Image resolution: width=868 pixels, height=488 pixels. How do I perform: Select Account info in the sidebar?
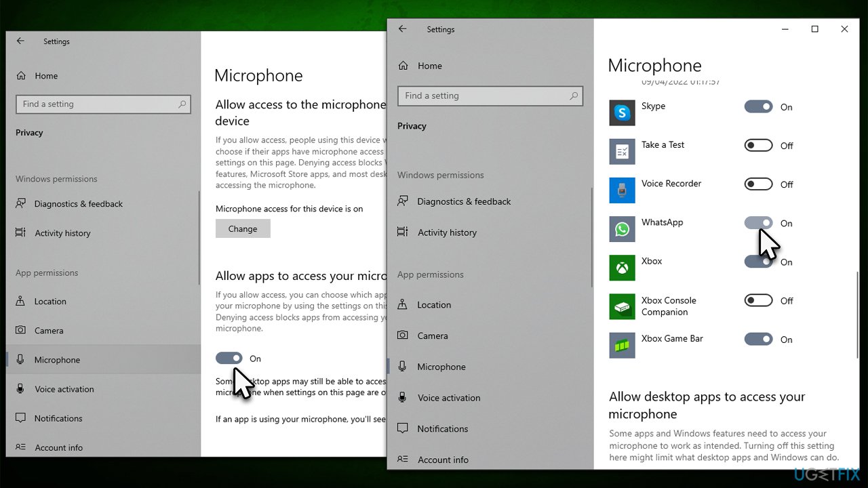[x=443, y=460]
